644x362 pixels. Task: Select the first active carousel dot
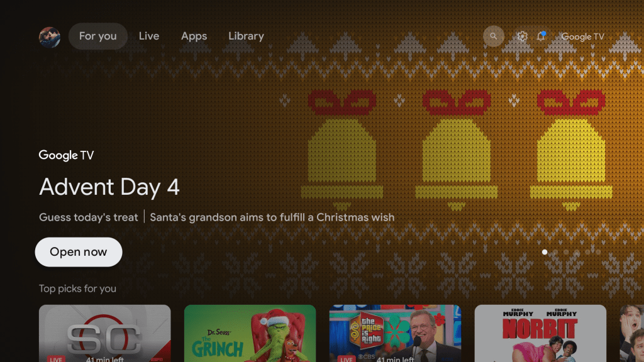pyautogui.click(x=545, y=252)
